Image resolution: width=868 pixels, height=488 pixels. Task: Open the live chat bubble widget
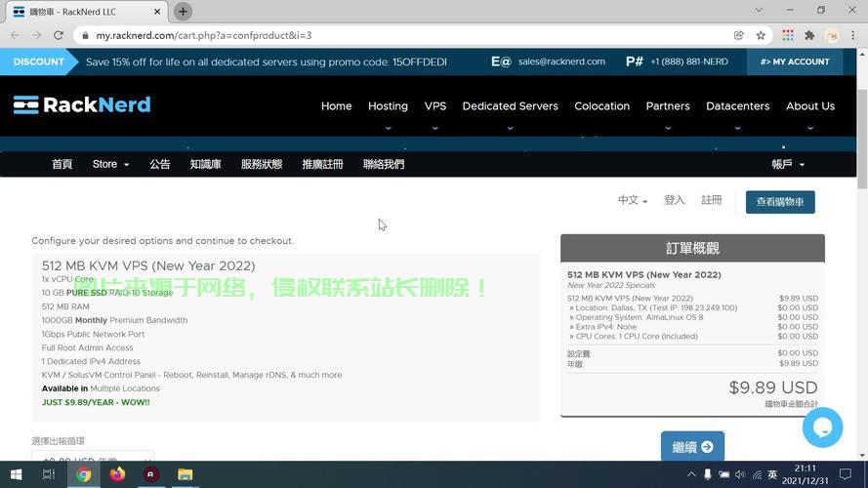(x=822, y=427)
